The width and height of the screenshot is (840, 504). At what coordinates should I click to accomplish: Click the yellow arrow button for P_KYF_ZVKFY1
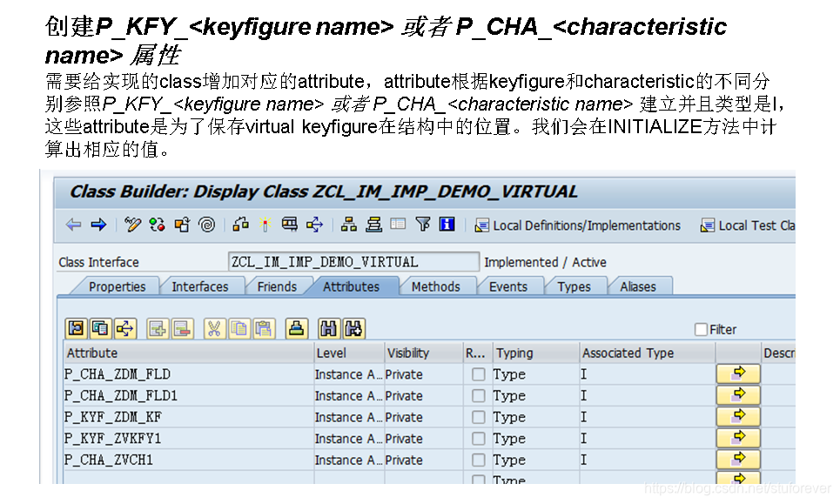point(738,438)
